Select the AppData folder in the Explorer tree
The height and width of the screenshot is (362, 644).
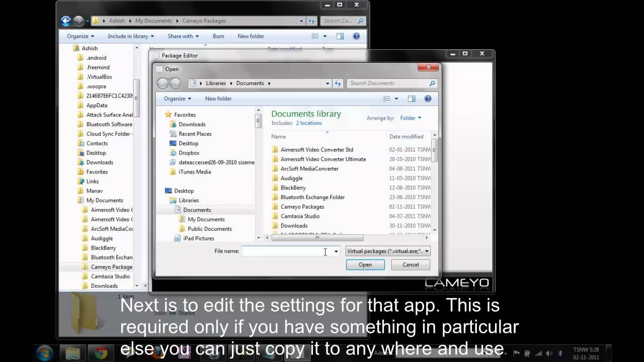tap(97, 106)
